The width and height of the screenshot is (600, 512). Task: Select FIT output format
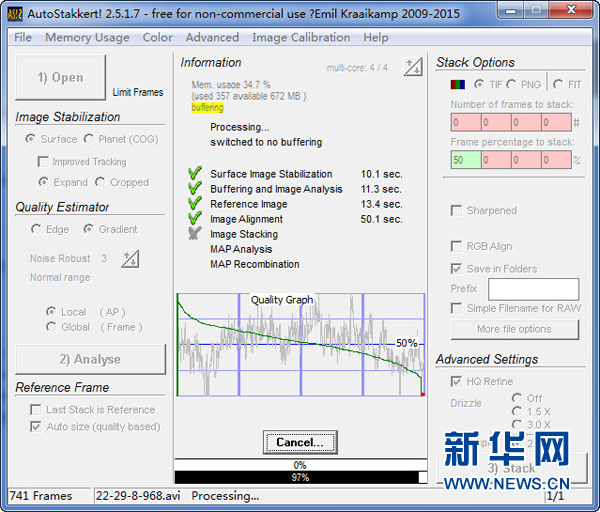558,84
